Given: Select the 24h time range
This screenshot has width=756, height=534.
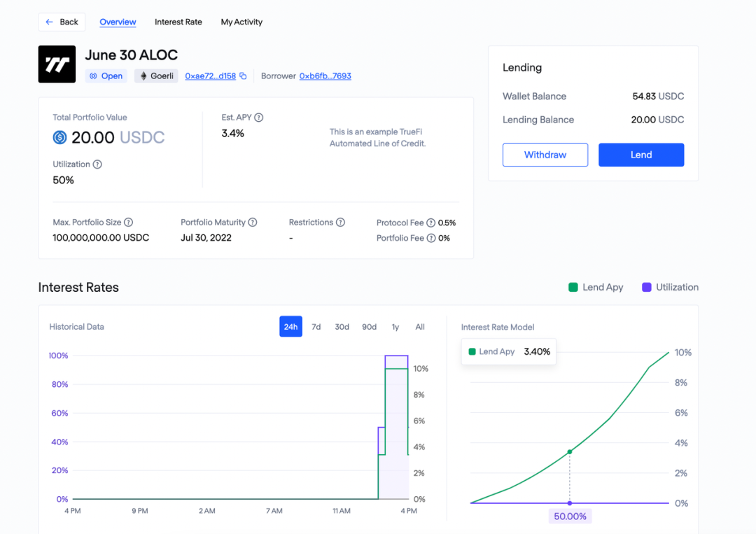Looking at the screenshot, I should [290, 327].
